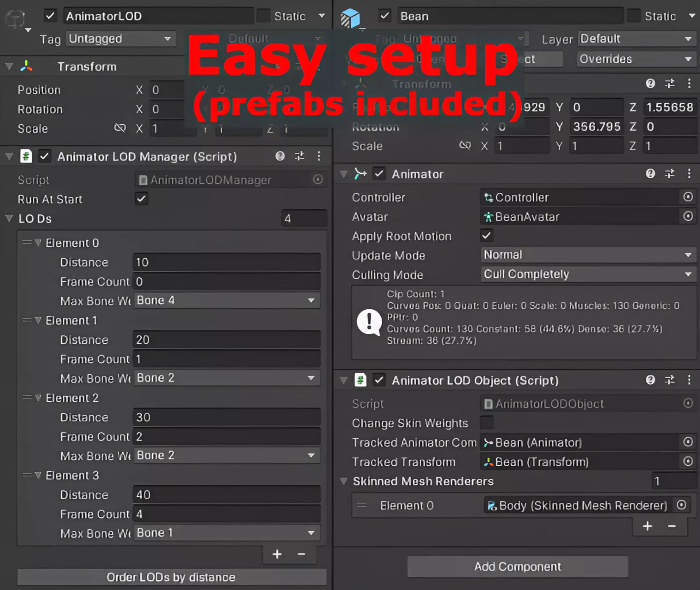Collapse Skinned Mesh Renderers list
Viewport: 700px width, 590px height.
click(x=344, y=481)
